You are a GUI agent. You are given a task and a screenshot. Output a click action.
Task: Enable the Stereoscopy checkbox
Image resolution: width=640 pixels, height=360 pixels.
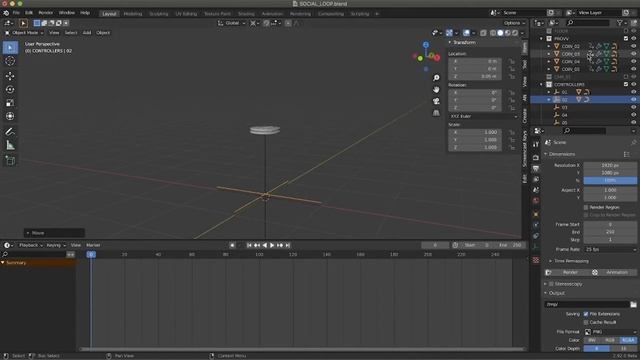tap(551, 284)
